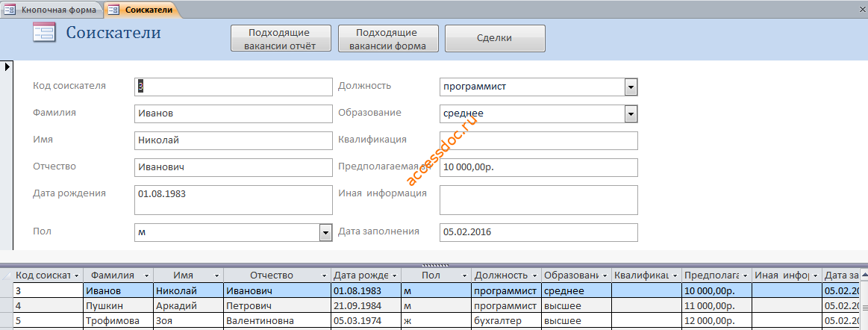868x330 pixels.
Task: Focus the Код соискателя field
Action: 233,87
